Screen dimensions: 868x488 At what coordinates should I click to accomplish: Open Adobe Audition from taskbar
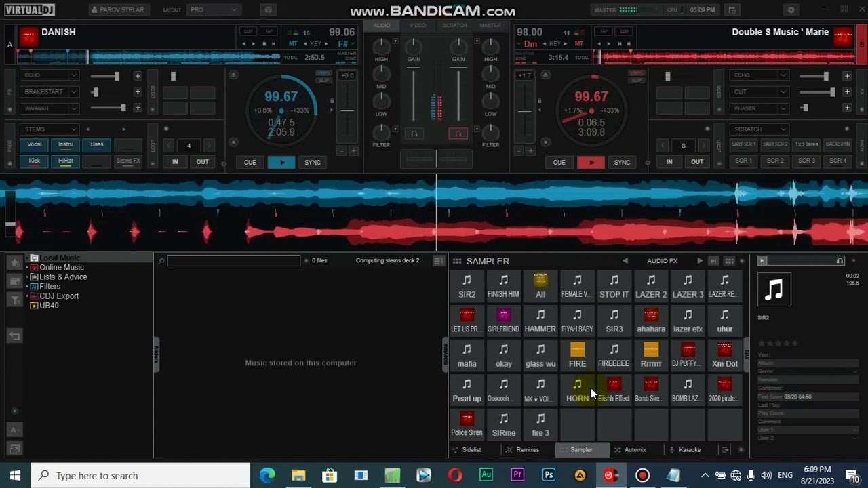click(x=486, y=475)
